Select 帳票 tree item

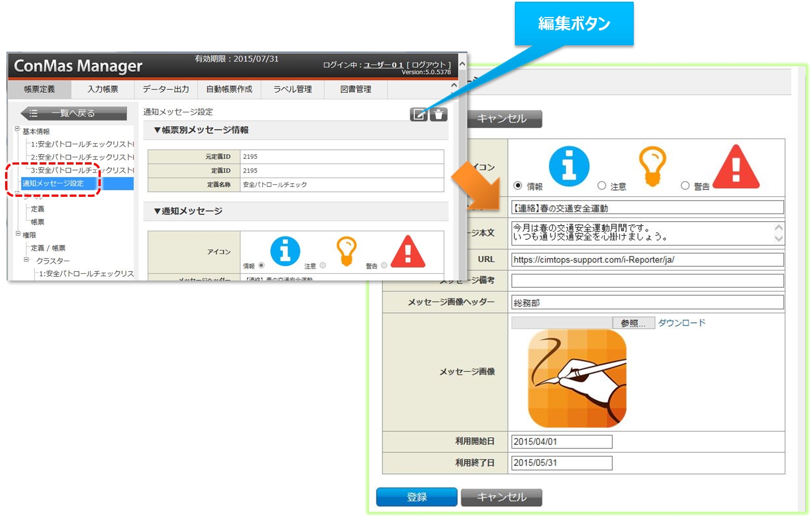point(37,222)
